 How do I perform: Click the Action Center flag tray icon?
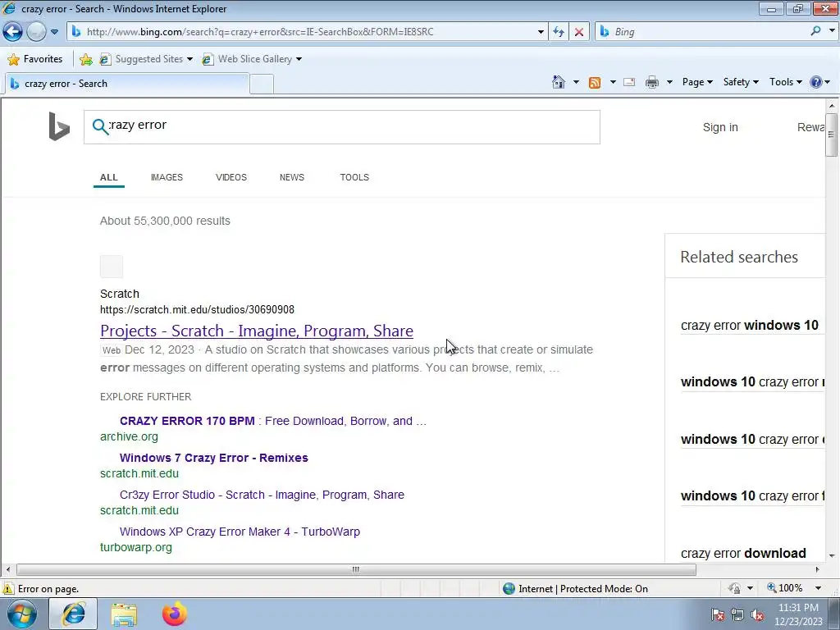click(x=718, y=615)
